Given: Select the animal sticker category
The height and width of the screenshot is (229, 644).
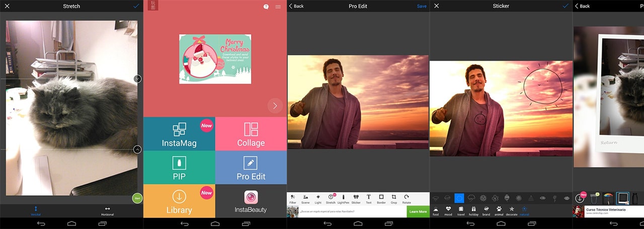Looking at the screenshot, I should click(499, 210).
